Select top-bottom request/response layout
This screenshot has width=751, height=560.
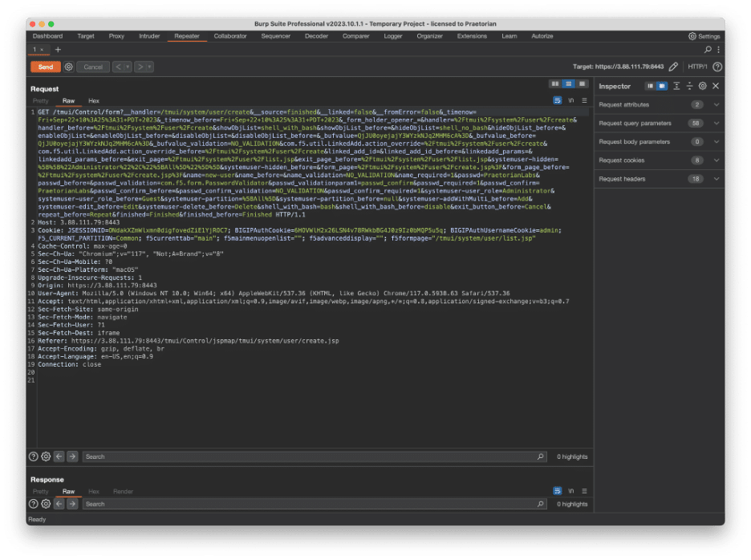click(x=569, y=83)
